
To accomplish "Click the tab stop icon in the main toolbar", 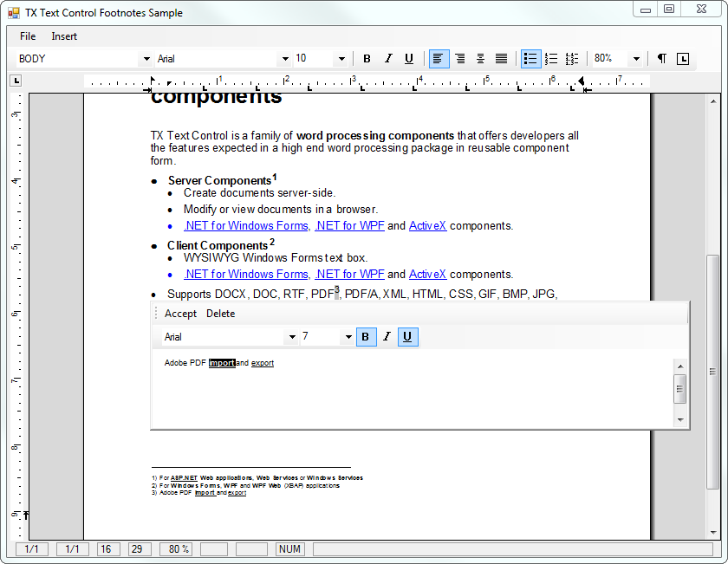I will tap(683, 59).
